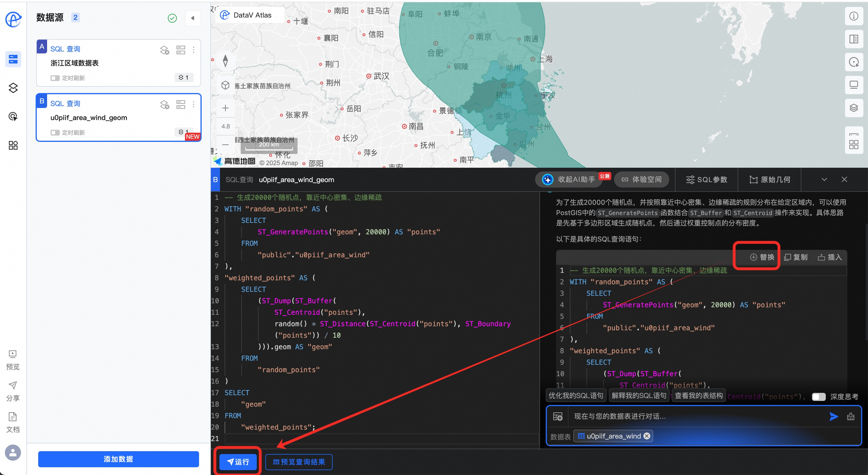Open the layers icon in left sidebar
868x475 pixels.
click(x=13, y=88)
